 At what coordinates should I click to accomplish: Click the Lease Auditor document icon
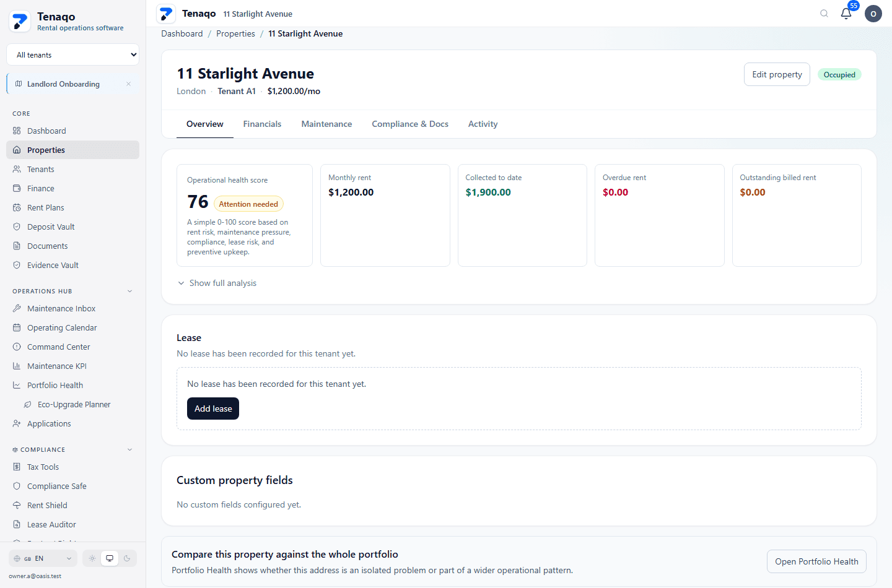point(17,524)
